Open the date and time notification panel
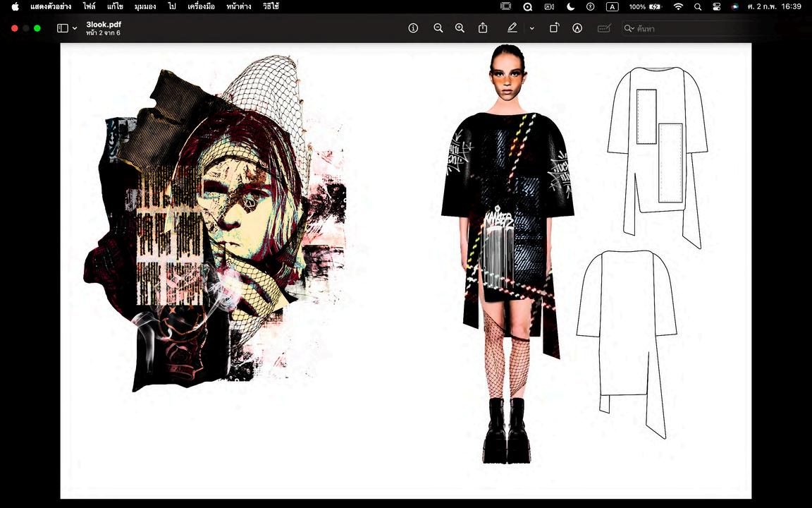 (774, 7)
